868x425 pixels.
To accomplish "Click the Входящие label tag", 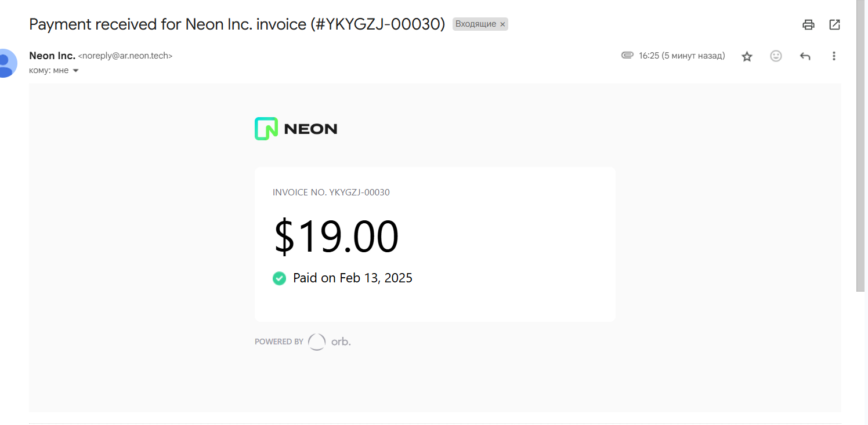I will [475, 24].
